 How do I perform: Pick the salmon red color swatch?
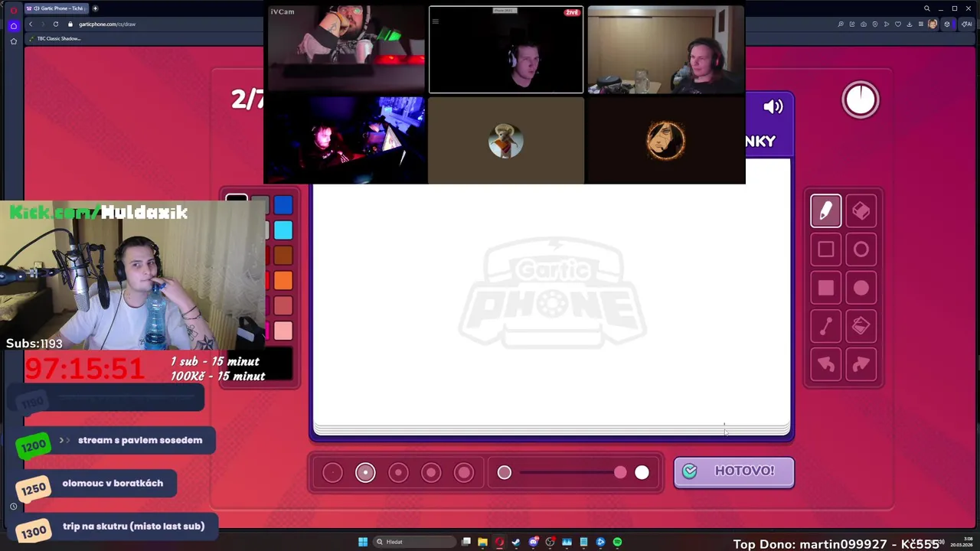pos(283,305)
